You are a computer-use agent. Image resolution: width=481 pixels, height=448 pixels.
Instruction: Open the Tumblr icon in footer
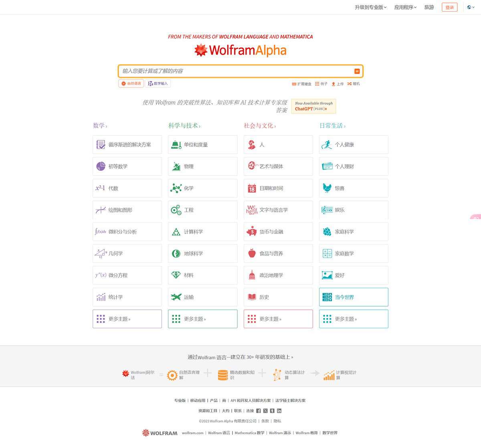pos(272,411)
